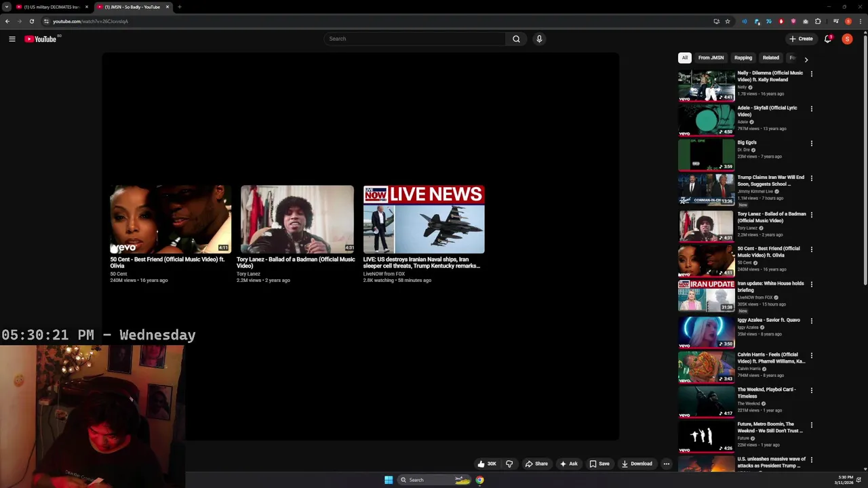This screenshot has height=488, width=868.
Task: Open the taskbar clock showing 5:30 PM
Action: [845, 480]
